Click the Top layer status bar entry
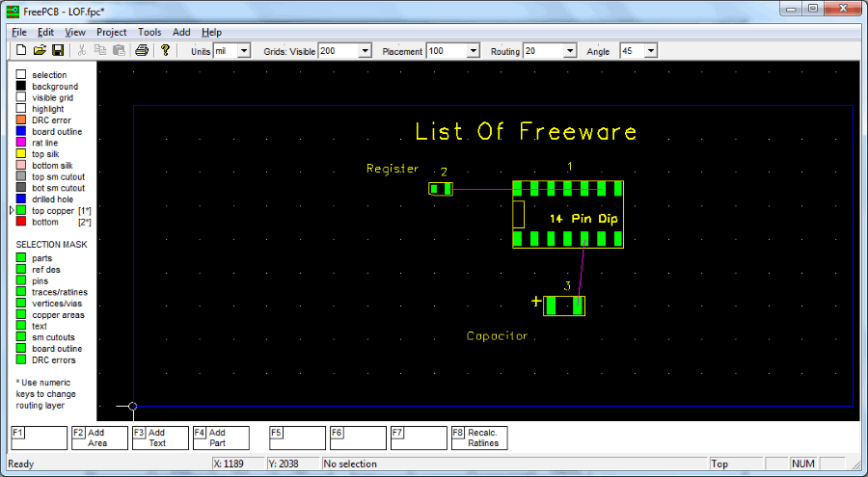The width and height of the screenshot is (868, 477). pyautogui.click(x=736, y=464)
